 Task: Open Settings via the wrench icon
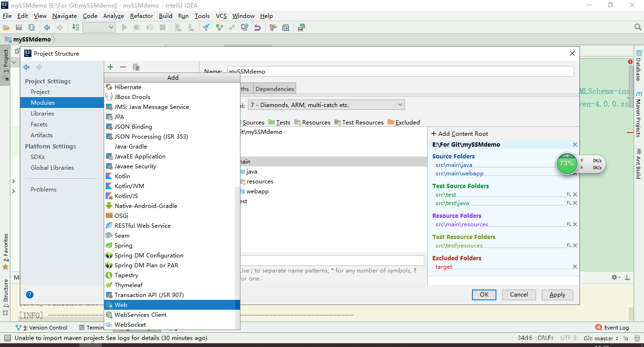pos(273,28)
